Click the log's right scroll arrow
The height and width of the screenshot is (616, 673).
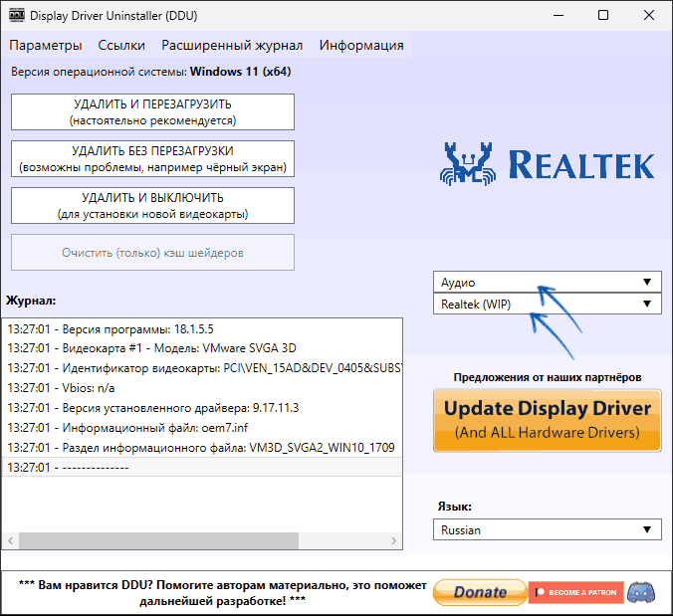(393, 541)
